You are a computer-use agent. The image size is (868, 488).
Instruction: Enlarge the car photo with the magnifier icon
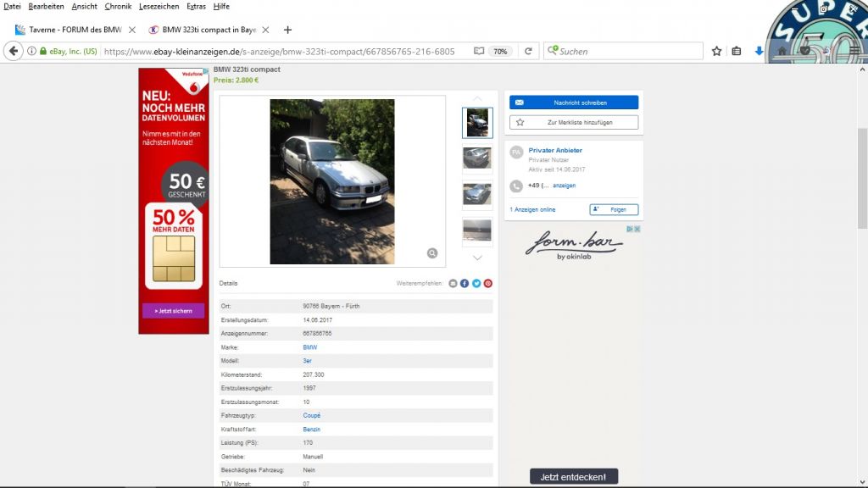coord(432,252)
